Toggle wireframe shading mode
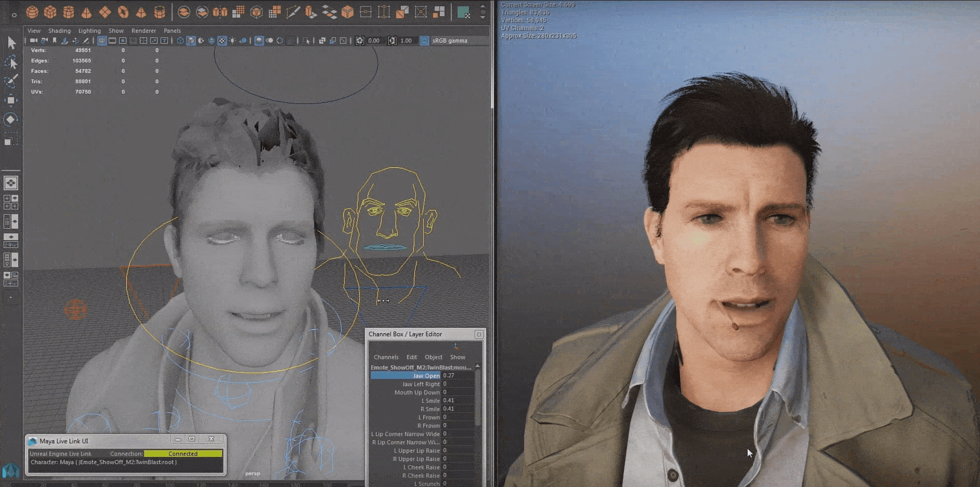 pyautogui.click(x=180, y=41)
